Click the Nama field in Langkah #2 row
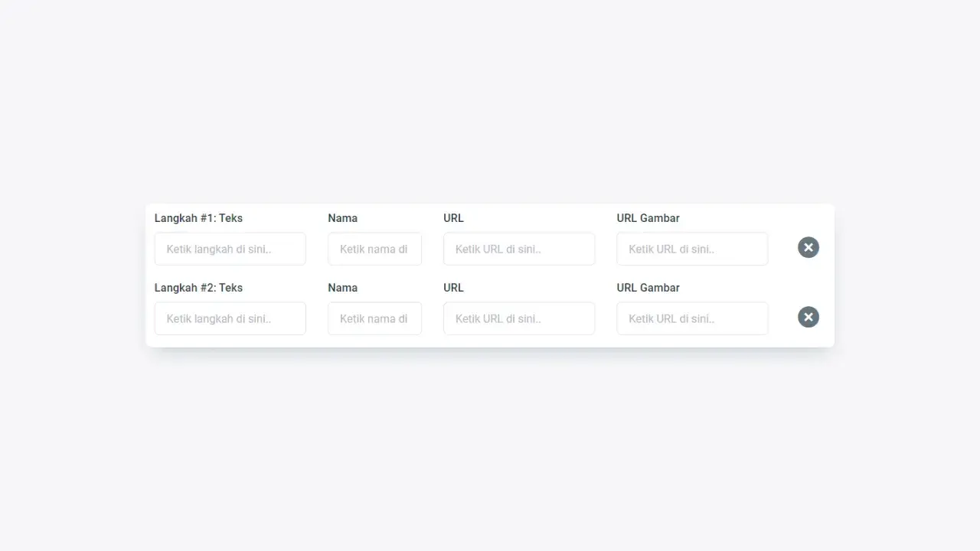 tap(374, 318)
